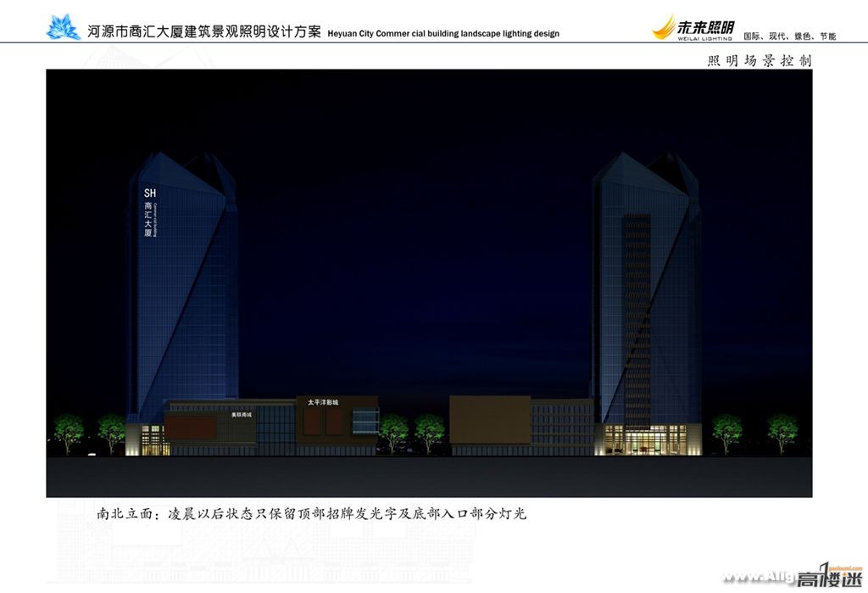868x593 pixels.
Task: Click the 太平洋影城 cinema sign
Action: pos(323,402)
